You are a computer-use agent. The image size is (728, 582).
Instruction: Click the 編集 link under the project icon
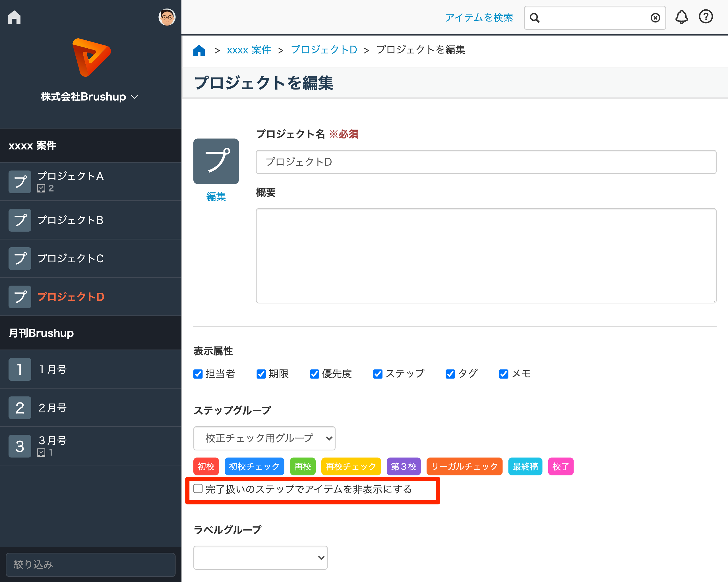click(216, 197)
